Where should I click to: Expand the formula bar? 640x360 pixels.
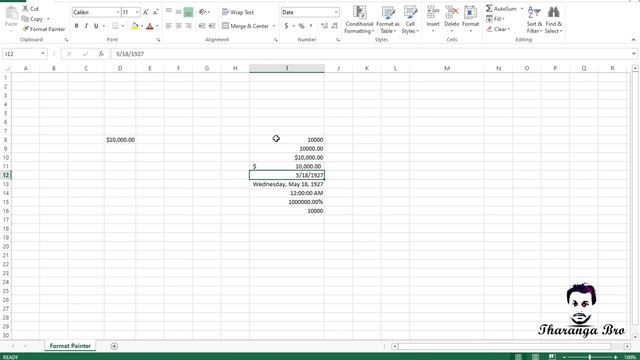coord(633,53)
